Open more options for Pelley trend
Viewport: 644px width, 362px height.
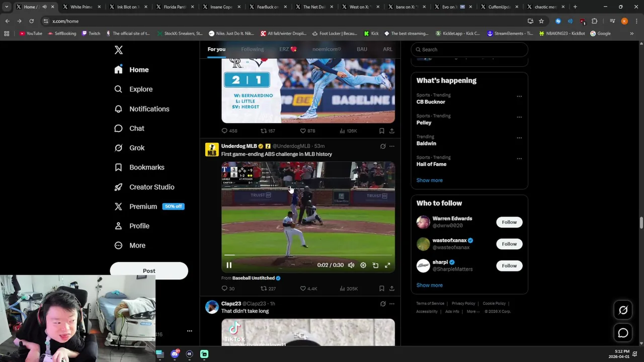tap(519, 117)
